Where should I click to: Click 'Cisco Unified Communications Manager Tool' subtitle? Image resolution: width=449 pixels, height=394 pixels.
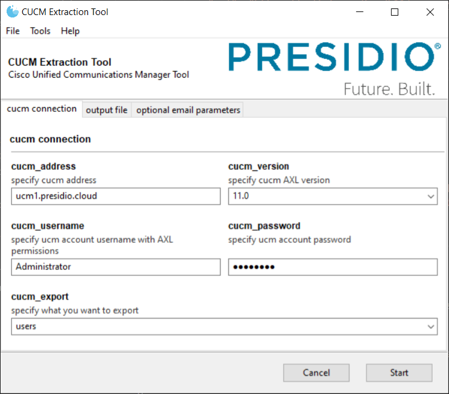click(99, 75)
